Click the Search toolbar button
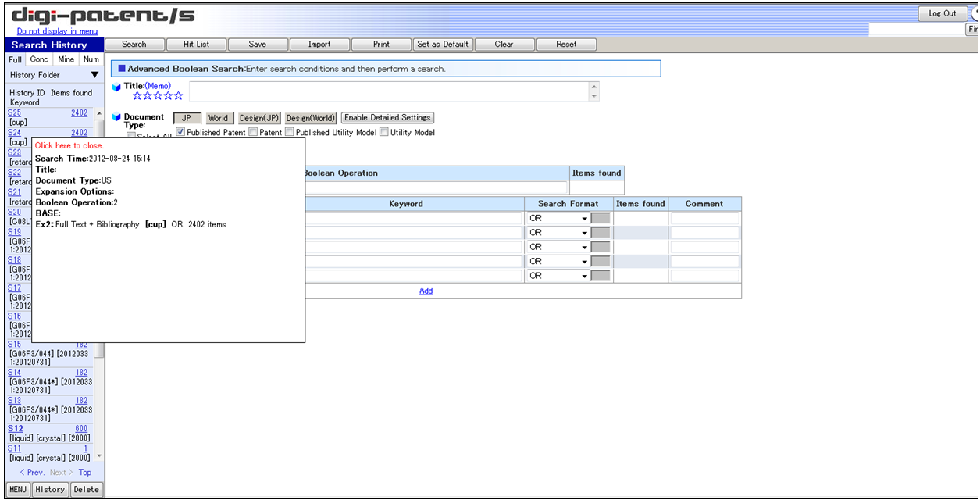 click(x=134, y=45)
